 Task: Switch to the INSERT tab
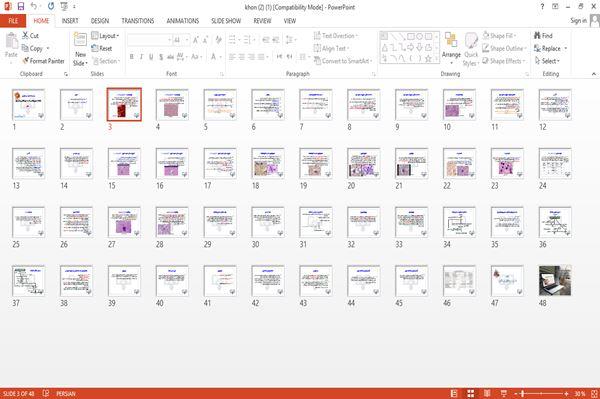(70, 21)
